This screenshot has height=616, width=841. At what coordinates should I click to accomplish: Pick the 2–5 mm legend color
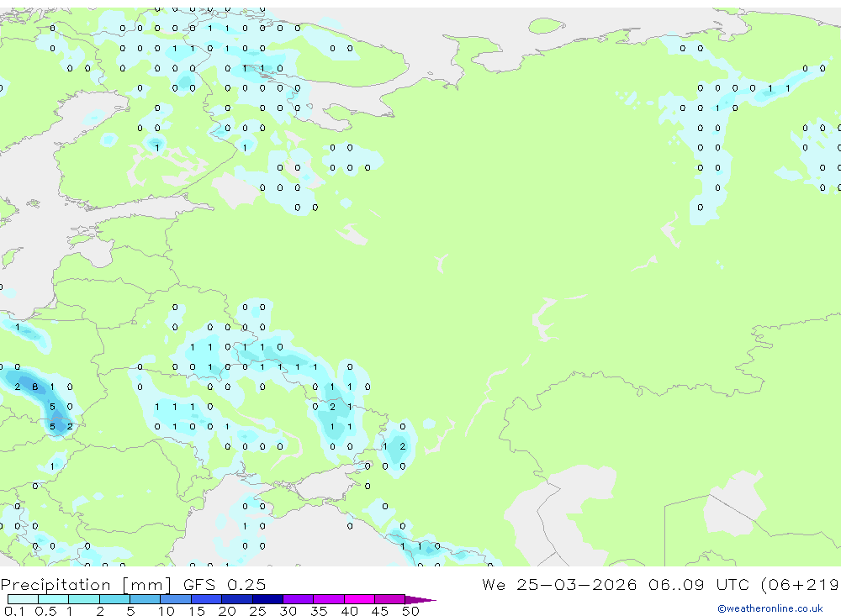pos(114,599)
